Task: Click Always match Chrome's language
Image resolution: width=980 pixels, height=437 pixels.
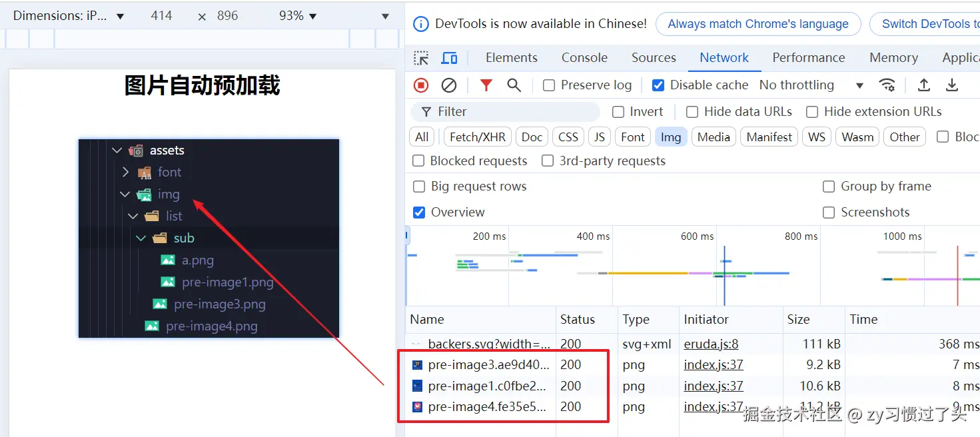Action: click(x=758, y=24)
